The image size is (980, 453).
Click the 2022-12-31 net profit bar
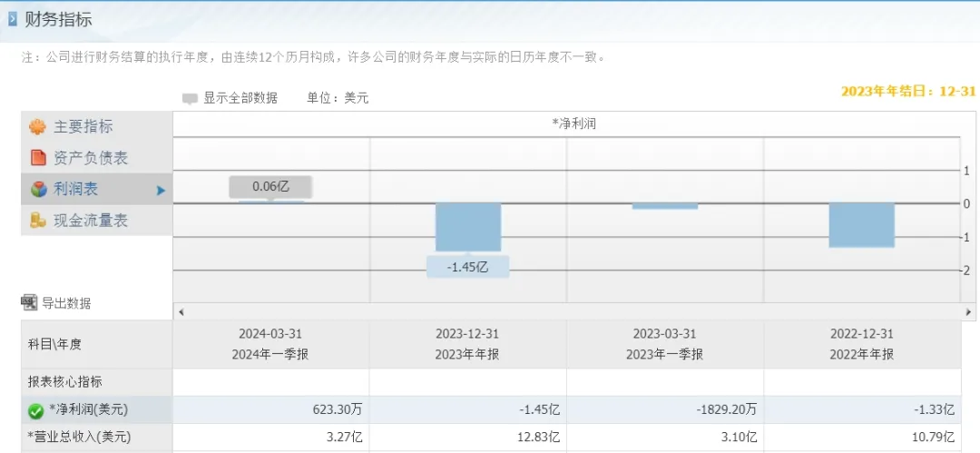tap(862, 225)
